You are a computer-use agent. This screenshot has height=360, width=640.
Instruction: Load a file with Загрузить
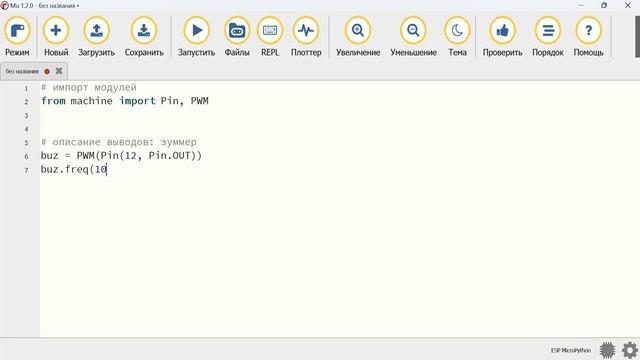click(96, 37)
